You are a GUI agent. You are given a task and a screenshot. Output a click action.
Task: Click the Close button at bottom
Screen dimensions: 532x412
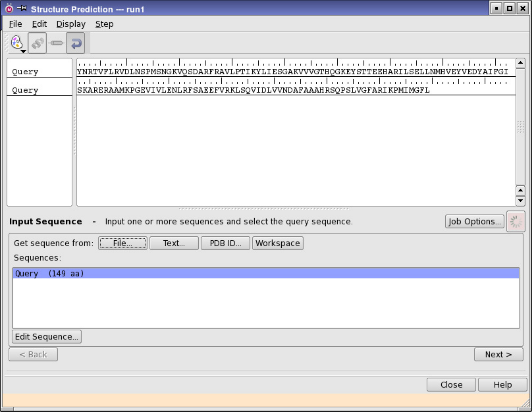[451, 385]
